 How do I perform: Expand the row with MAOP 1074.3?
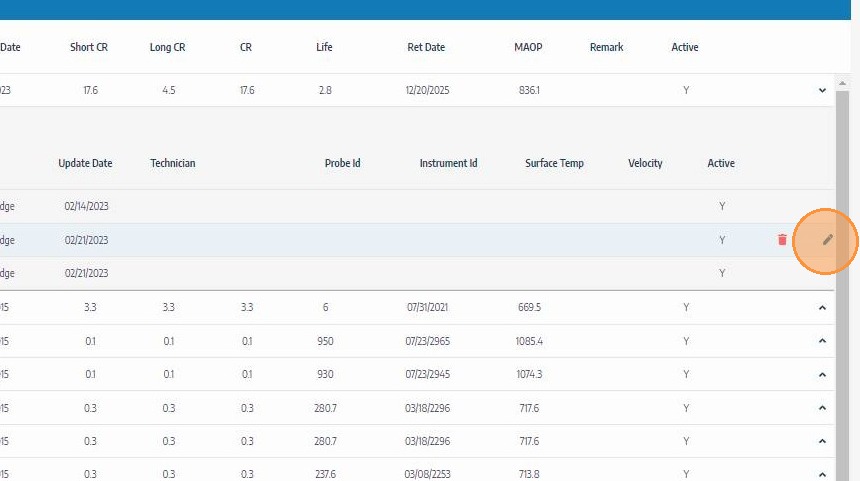click(822, 375)
